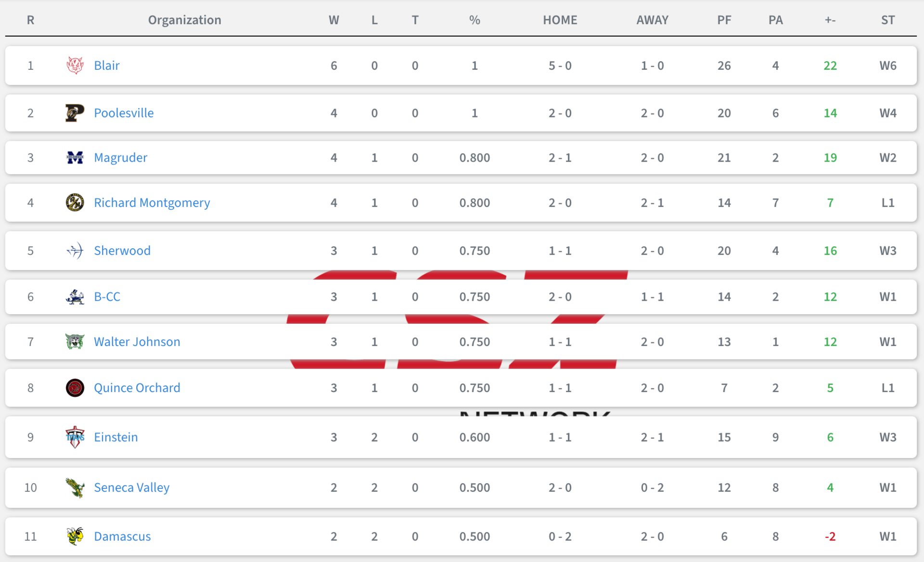This screenshot has width=924, height=562.
Task: Open Richard Montgomery team link
Action: coord(152,203)
